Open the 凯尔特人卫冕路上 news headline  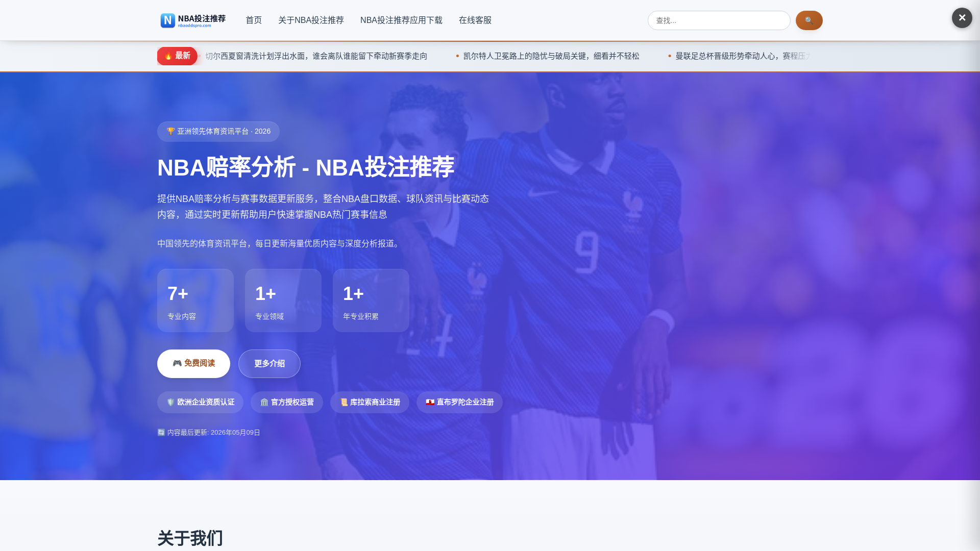(551, 56)
